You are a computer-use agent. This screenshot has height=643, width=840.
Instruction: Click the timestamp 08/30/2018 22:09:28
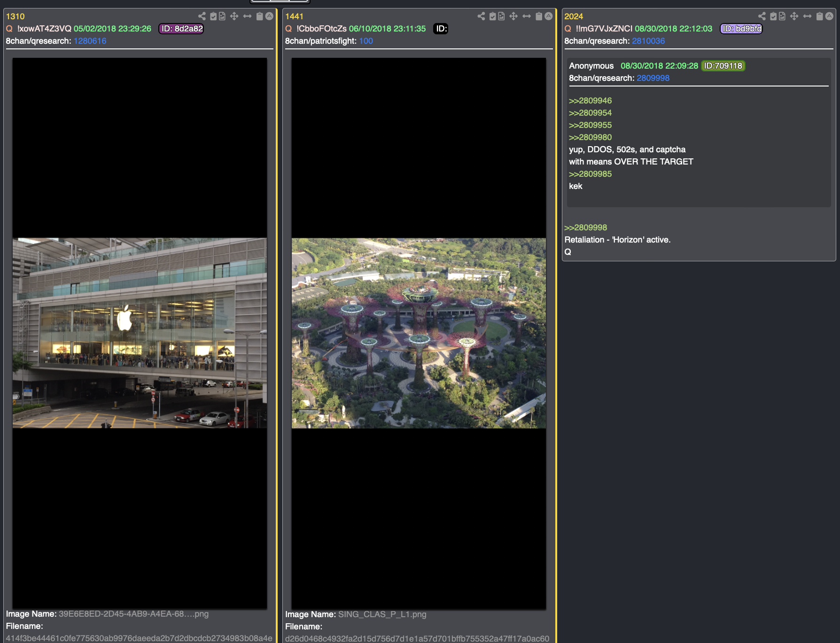pyautogui.click(x=659, y=66)
